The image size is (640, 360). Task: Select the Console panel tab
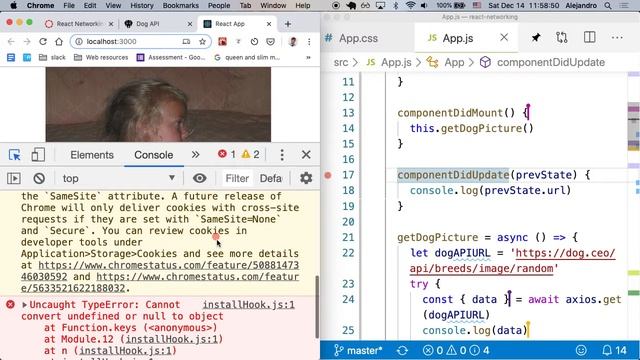click(153, 155)
